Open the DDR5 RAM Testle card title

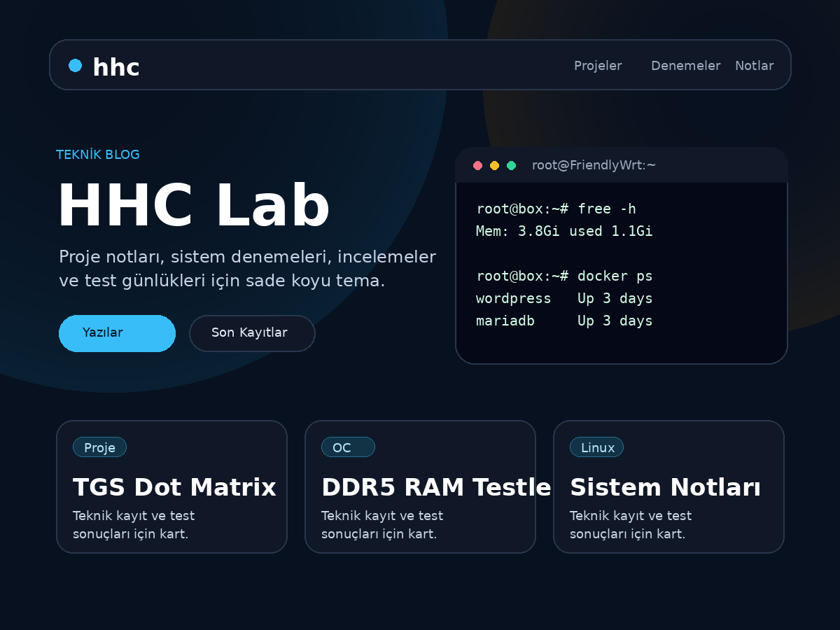[x=436, y=487]
